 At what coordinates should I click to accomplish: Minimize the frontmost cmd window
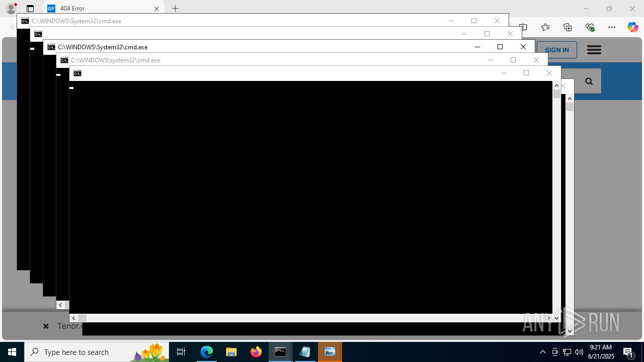(x=503, y=73)
